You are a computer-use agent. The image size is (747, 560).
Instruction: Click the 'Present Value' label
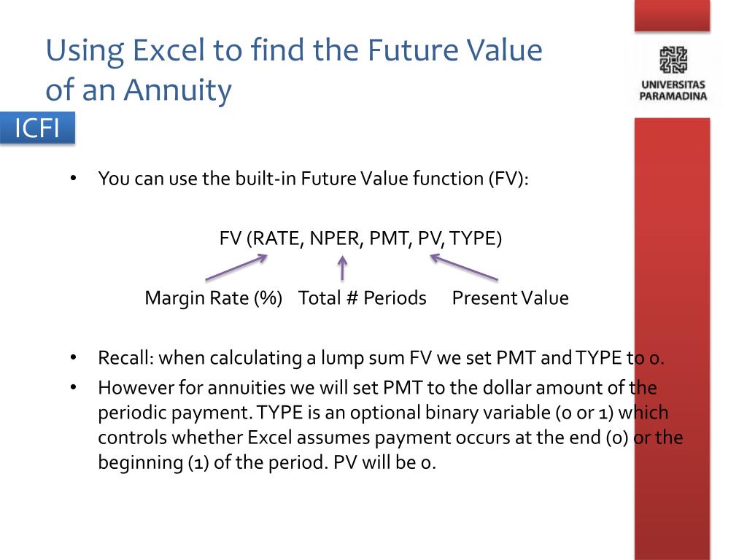point(510,298)
